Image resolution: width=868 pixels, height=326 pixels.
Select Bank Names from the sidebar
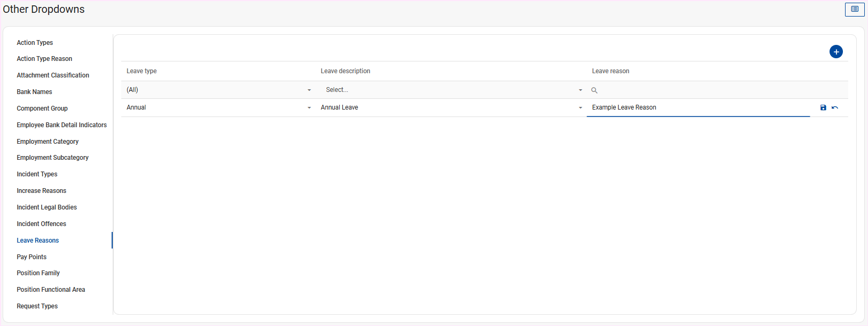coord(34,92)
